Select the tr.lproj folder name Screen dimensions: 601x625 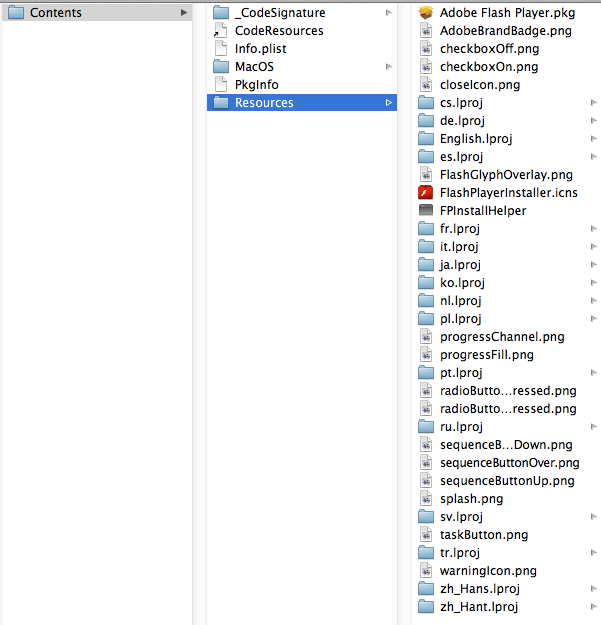pyautogui.click(x=460, y=553)
